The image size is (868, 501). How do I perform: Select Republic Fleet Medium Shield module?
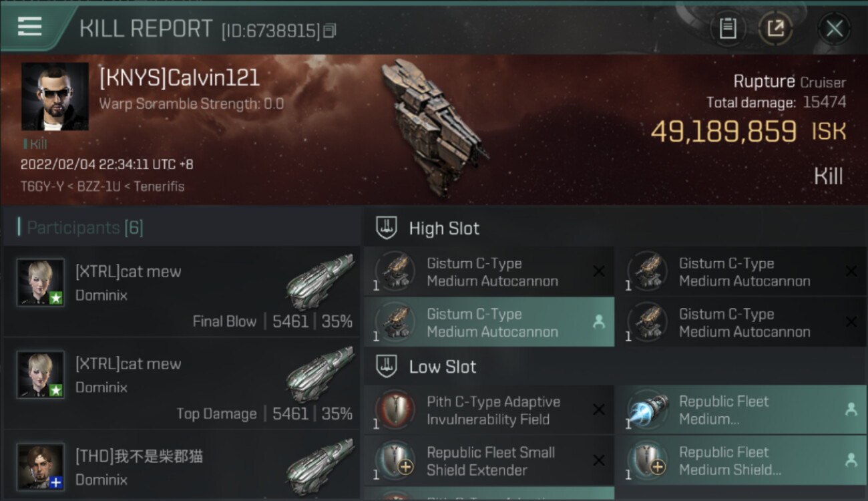click(740, 461)
